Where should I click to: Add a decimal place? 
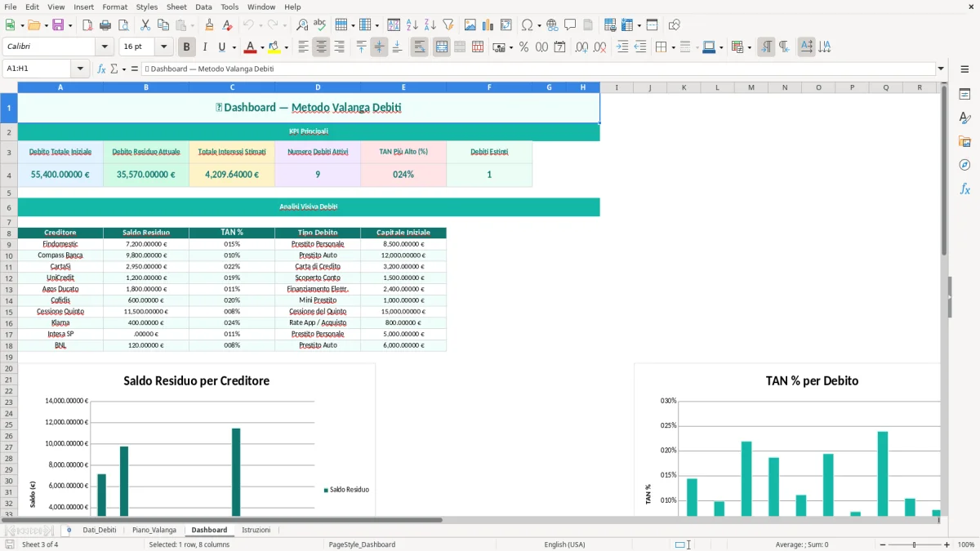[582, 47]
